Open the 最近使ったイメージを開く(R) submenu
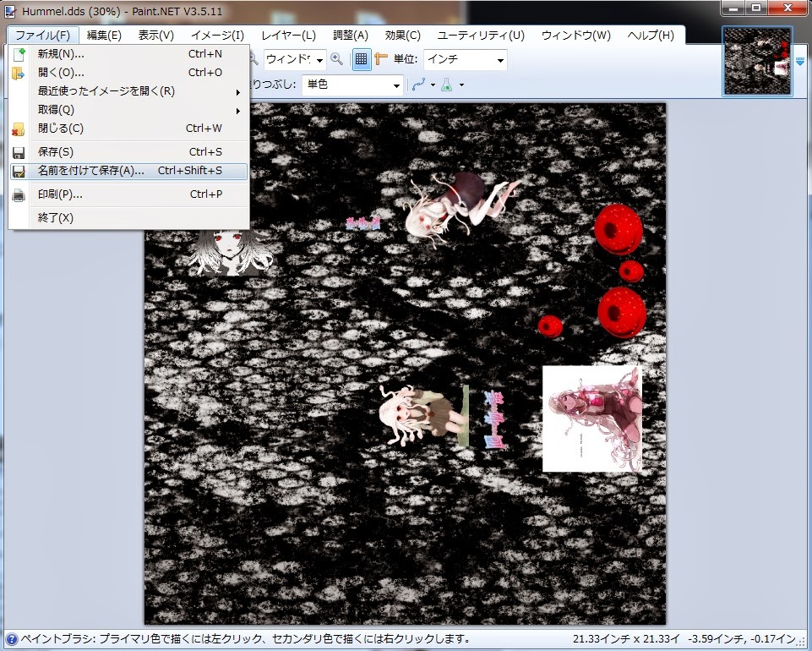This screenshot has height=651, width=812. 128,91
